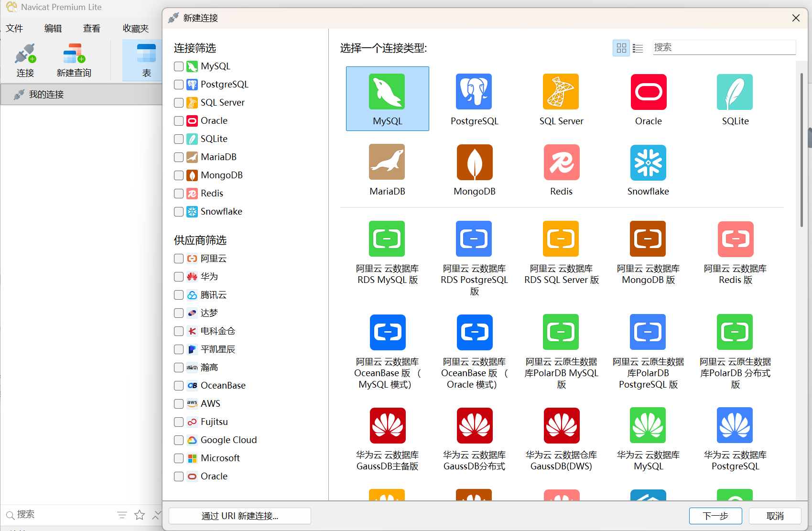Pick 阿里云 PolarDB PostgreSQL 版 tile
The width and height of the screenshot is (812, 531).
point(648,352)
